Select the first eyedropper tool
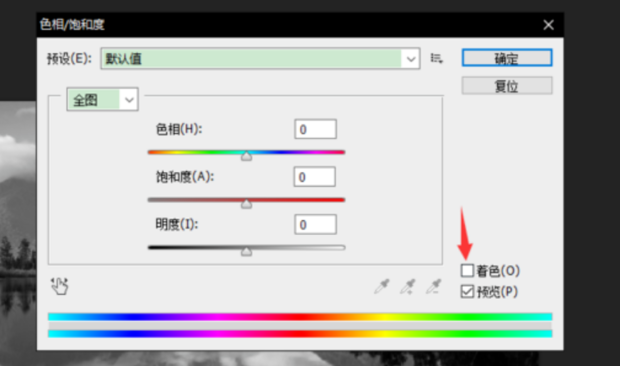This screenshot has width=620, height=366. coord(382,286)
